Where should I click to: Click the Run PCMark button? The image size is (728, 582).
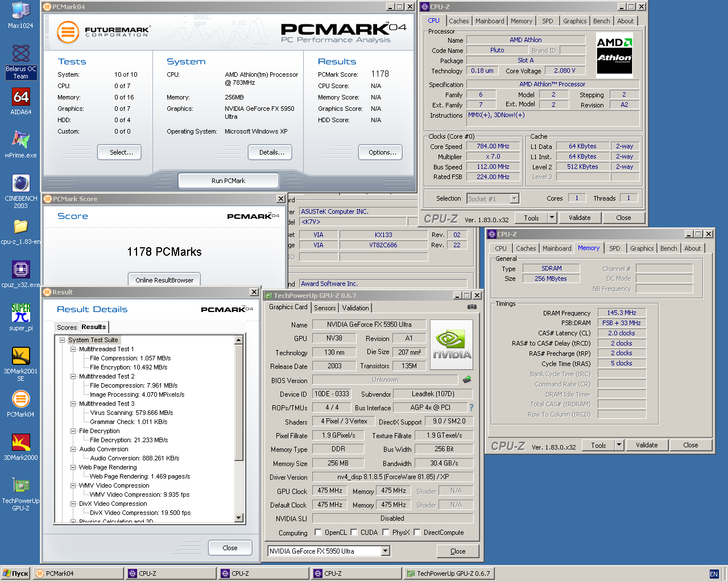point(229,181)
